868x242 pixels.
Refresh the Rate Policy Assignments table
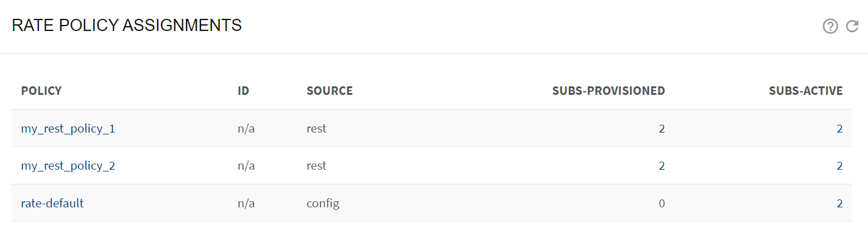pyautogui.click(x=852, y=26)
